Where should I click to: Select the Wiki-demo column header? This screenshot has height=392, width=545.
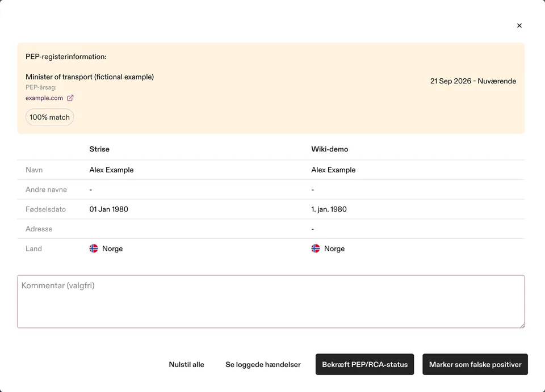point(329,149)
